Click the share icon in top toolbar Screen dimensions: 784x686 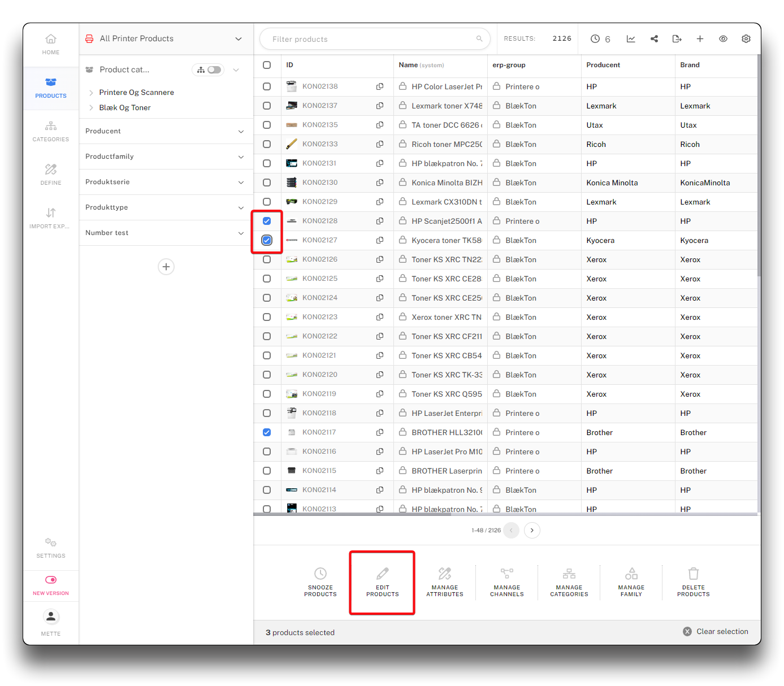click(x=654, y=39)
